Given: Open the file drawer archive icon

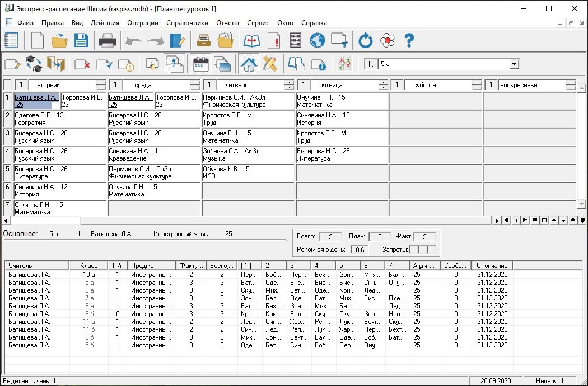Looking at the screenshot, I should click(x=204, y=40).
